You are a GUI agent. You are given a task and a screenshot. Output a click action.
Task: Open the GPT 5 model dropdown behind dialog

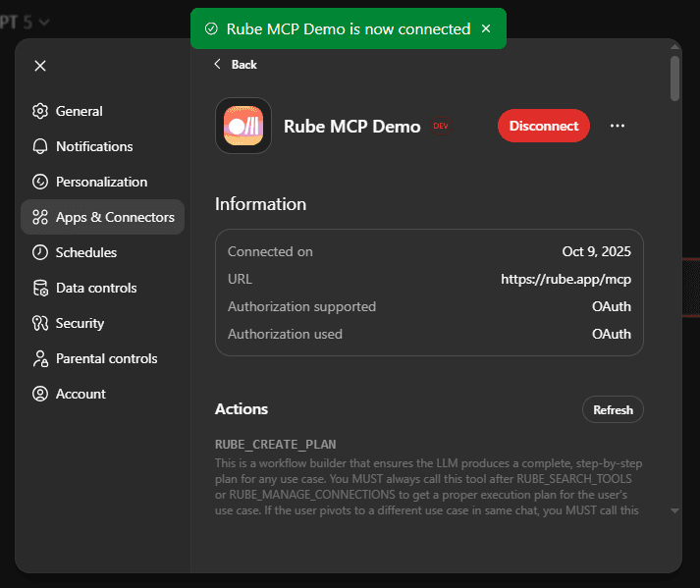pos(25,22)
